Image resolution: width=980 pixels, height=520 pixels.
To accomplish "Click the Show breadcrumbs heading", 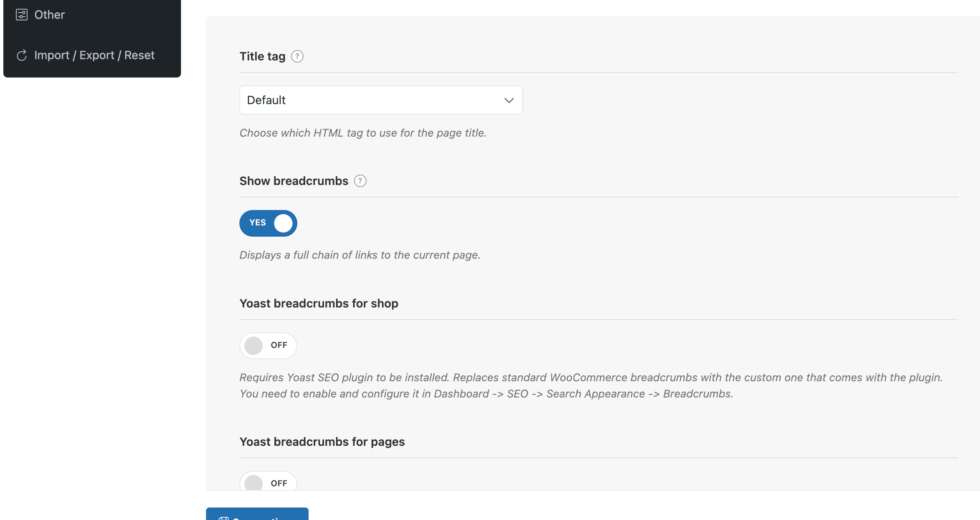I will coord(294,181).
